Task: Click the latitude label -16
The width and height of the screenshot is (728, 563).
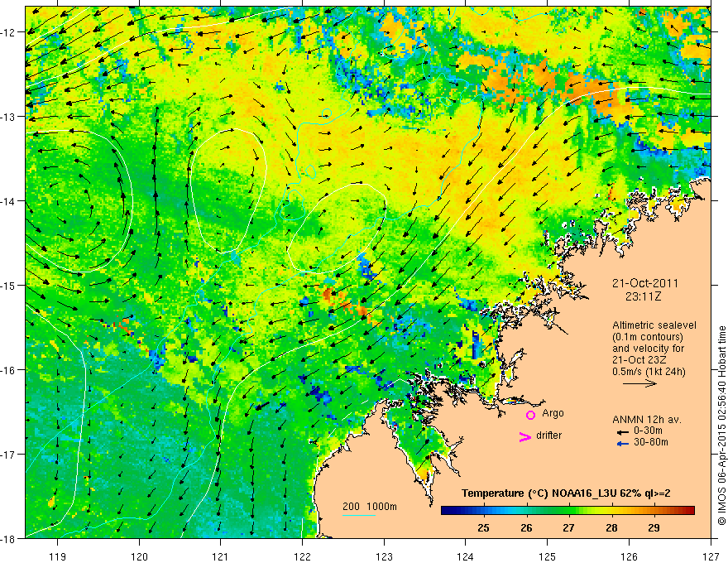Action: [x=9, y=370]
